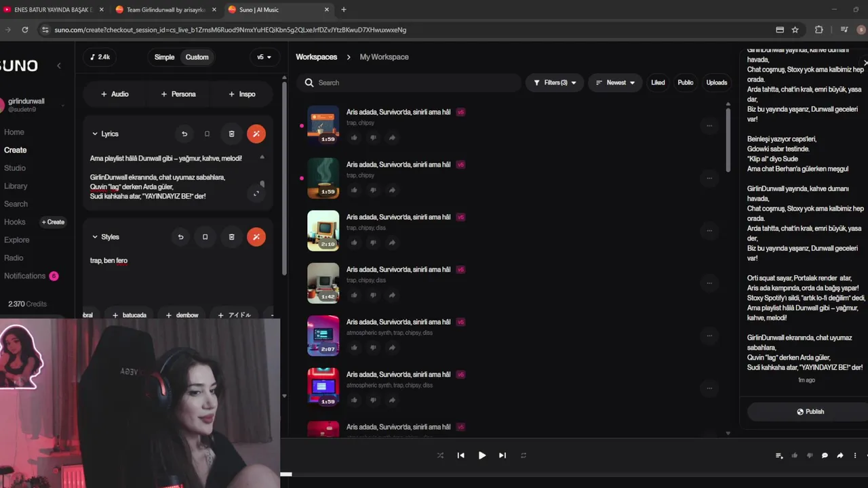The image size is (868, 488).
Task: Switch to Custom mode
Action: tap(197, 57)
